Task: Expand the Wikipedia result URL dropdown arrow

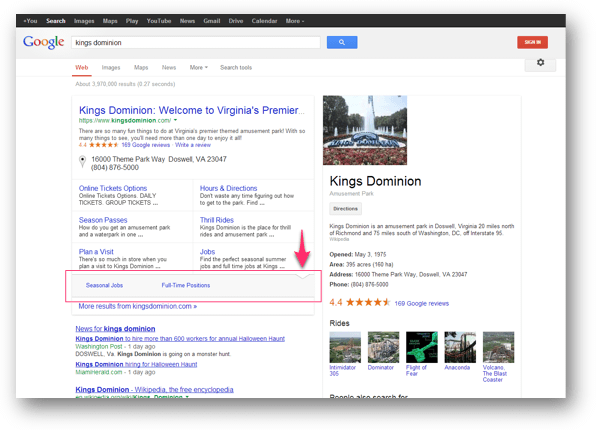Action: click(x=187, y=397)
